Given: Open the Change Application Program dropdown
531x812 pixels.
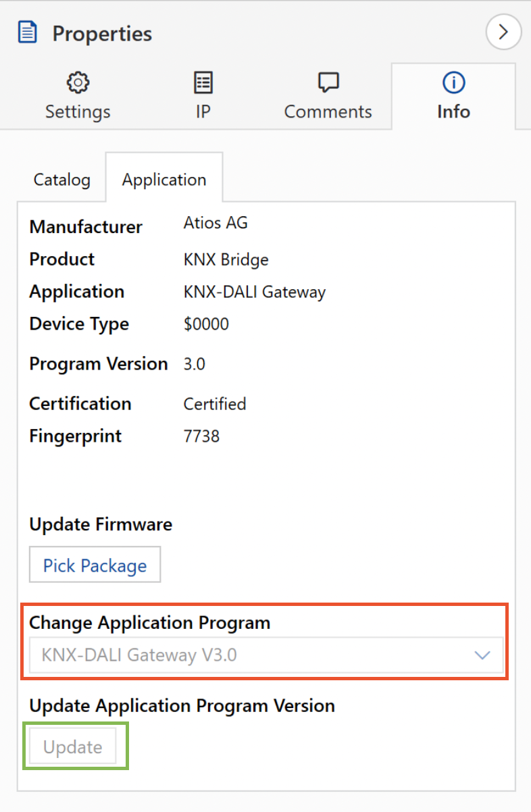Looking at the screenshot, I should pos(267,655).
